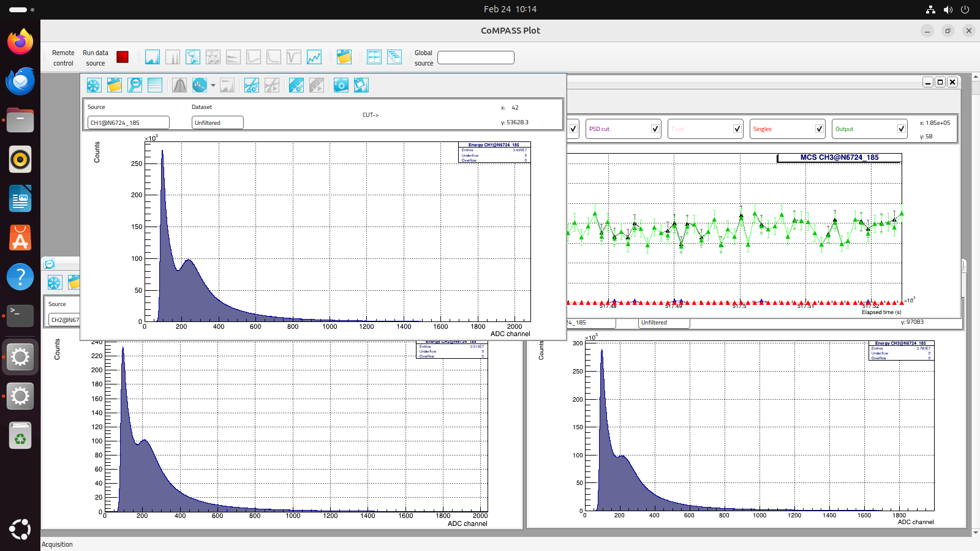Click the cascade windows icon

394,57
